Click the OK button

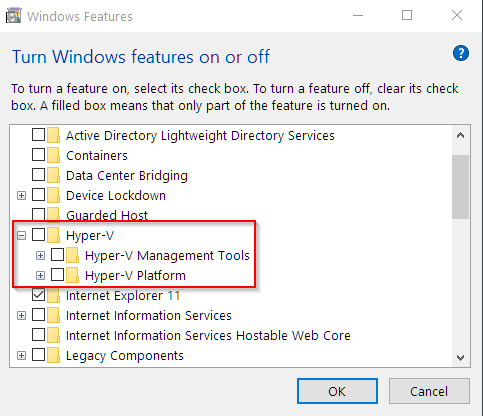pos(337,391)
